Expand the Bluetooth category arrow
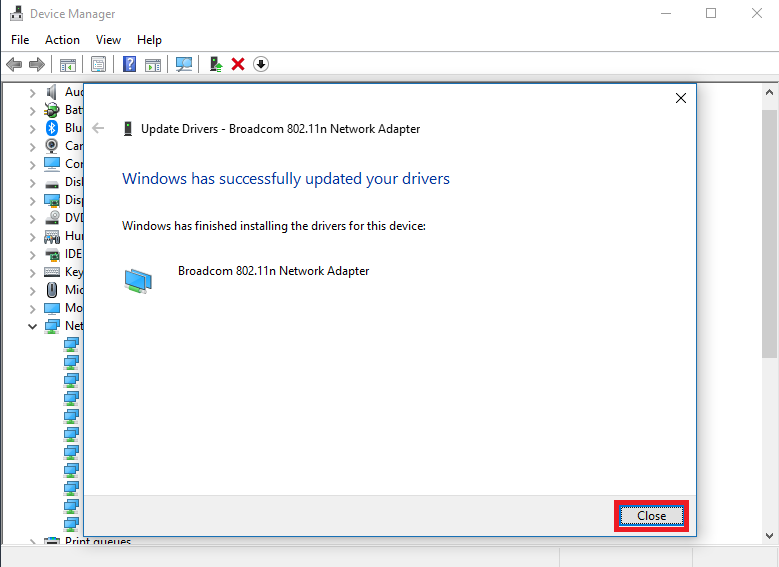The width and height of the screenshot is (779, 567). pos(32,129)
